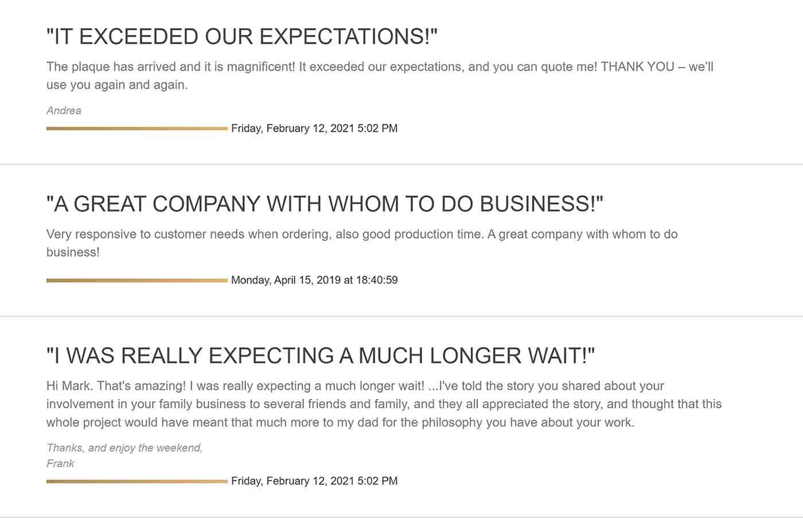The width and height of the screenshot is (803, 532).
Task: Click the date below Frank's testimonial
Action: pos(314,481)
